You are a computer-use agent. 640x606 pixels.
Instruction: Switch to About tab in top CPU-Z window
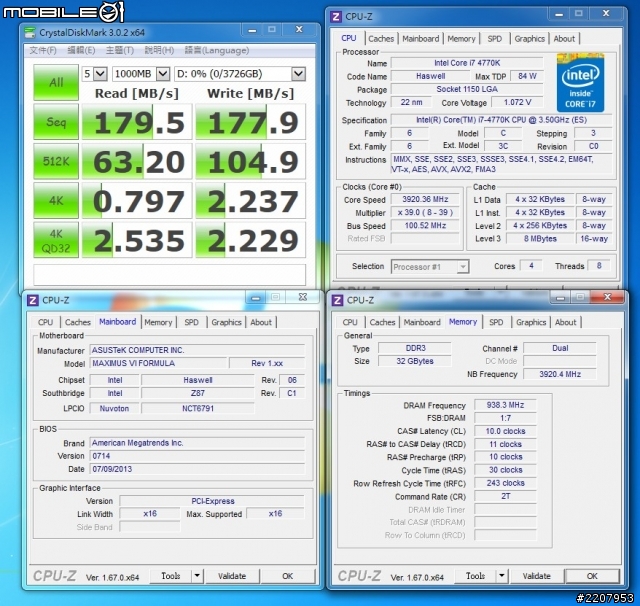564,39
